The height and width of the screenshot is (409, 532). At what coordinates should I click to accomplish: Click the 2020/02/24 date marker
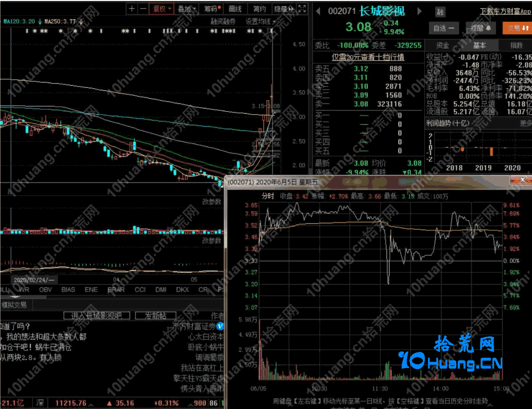(34, 280)
